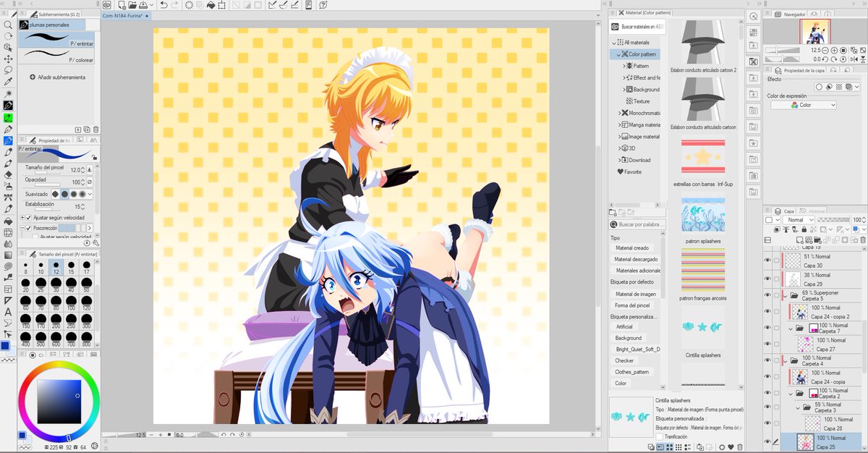Hide the Capa 25 layer
The height and width of the screenshot is (453, 868).
767,441
